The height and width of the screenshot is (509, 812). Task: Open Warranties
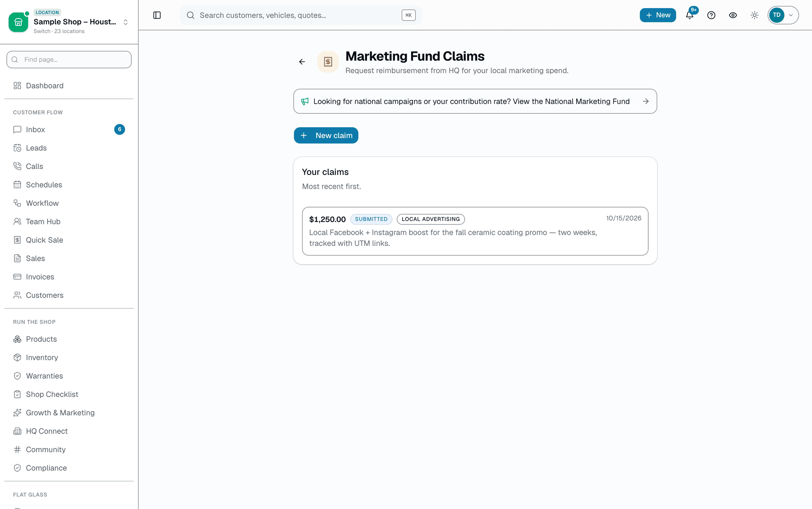click(x=69, y=376)
